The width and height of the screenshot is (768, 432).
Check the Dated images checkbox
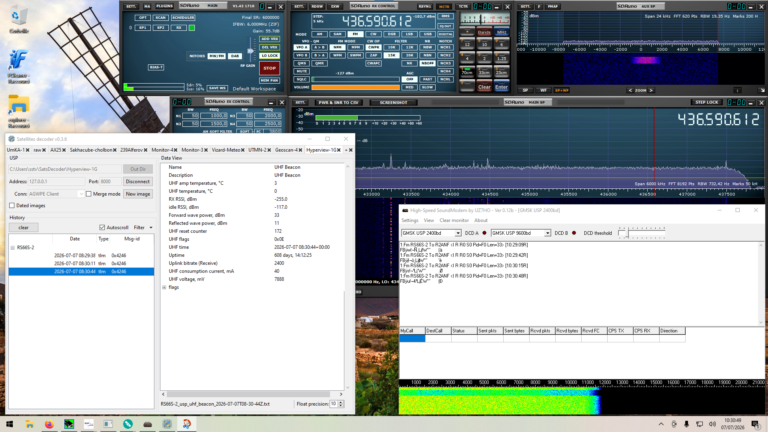tap(12, 206)
